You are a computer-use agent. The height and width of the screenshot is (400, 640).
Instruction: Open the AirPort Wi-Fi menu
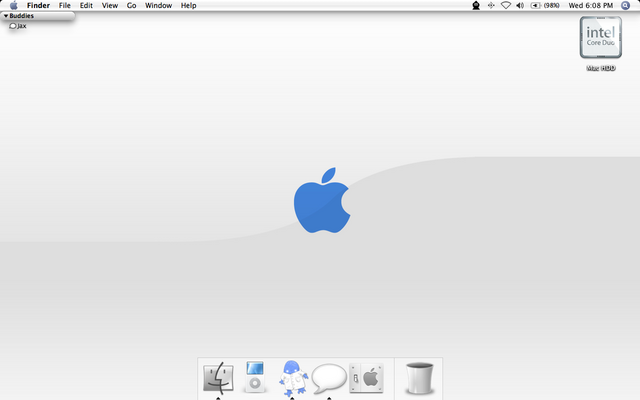[506, 5]
